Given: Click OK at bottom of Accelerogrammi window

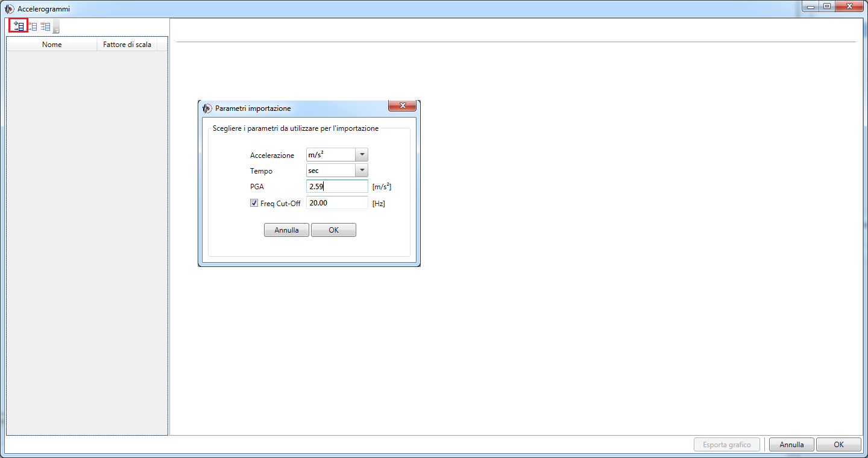Looking at the screenshot, I should pyautogui.click(x=838, y=445).
